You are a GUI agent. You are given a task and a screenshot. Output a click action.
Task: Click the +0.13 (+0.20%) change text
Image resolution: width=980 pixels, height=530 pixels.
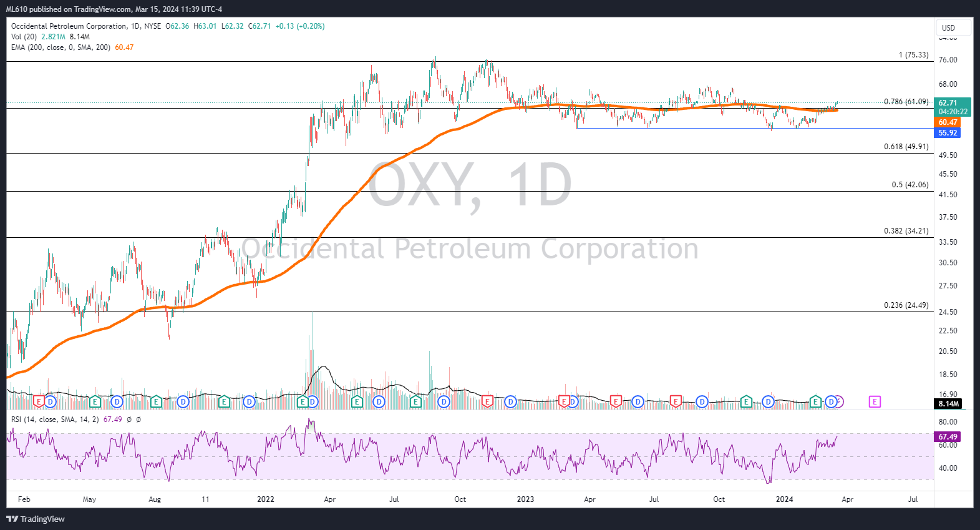point(300,26)
